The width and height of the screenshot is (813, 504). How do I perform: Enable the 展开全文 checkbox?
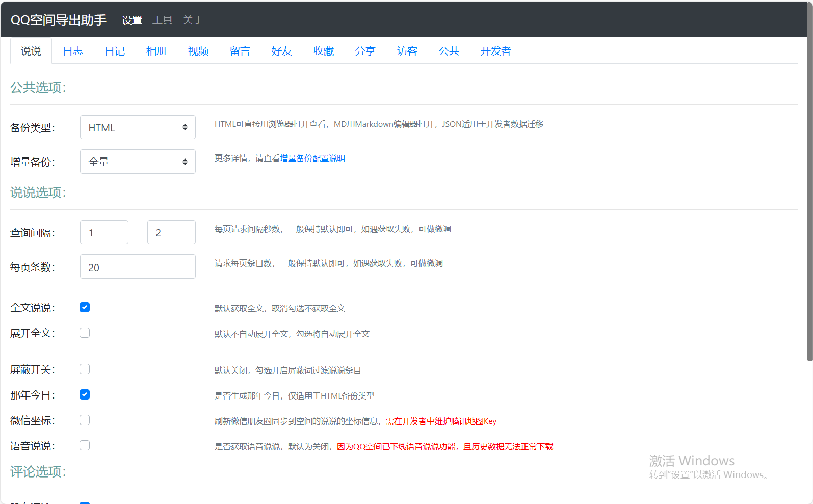85,333
